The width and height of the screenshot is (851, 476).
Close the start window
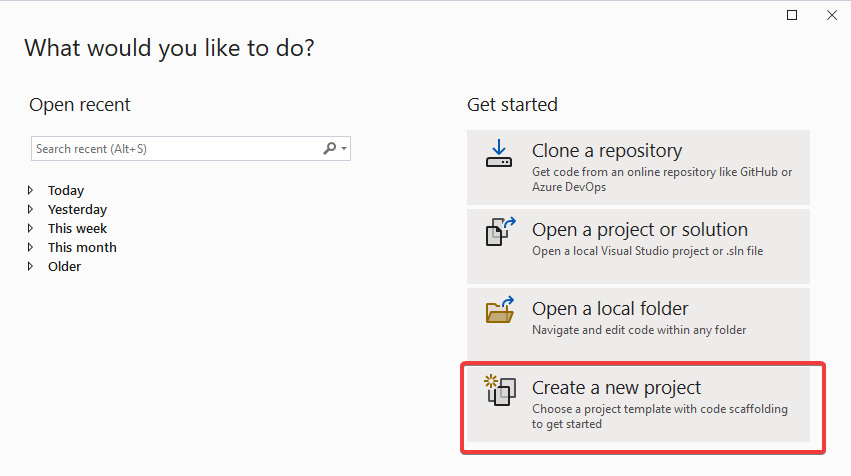(831, 15)
